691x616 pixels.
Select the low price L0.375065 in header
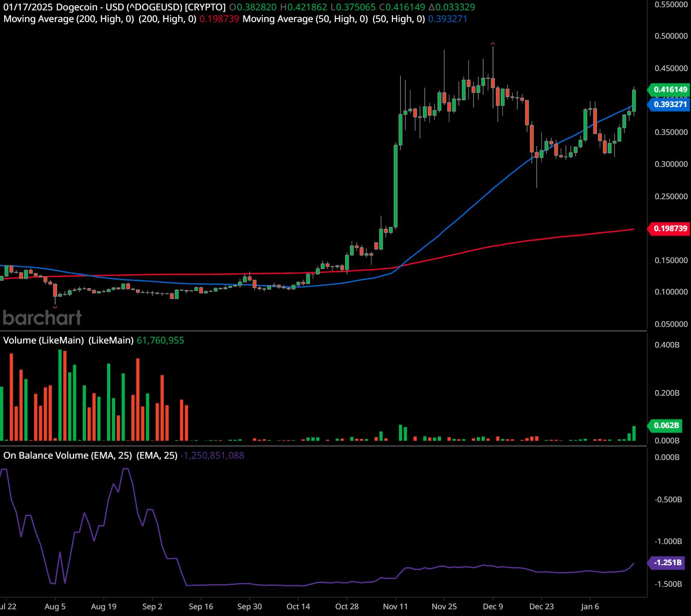point(353,7)
